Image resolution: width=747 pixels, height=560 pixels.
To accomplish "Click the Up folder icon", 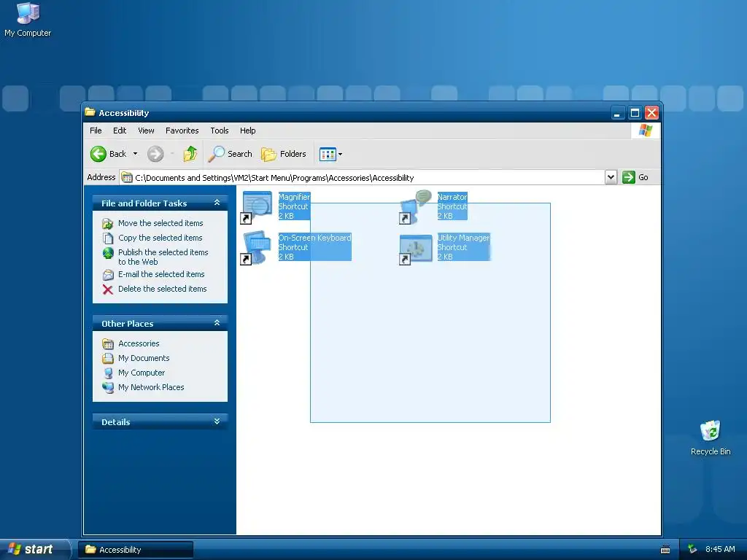I will coord(190,154).
